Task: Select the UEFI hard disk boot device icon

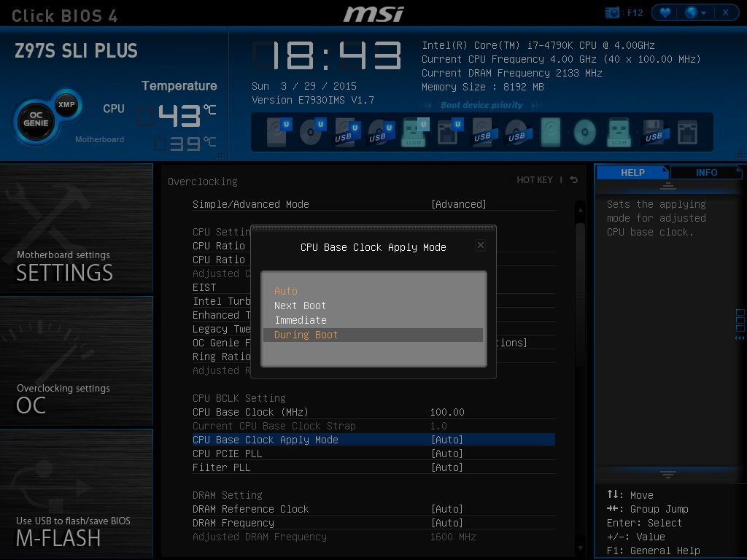Action: [x=278, y=133]
